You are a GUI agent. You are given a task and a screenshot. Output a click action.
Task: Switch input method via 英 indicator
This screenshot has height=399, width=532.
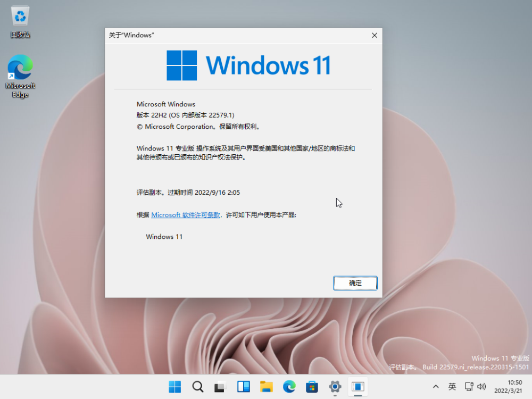tap(452, 386)
